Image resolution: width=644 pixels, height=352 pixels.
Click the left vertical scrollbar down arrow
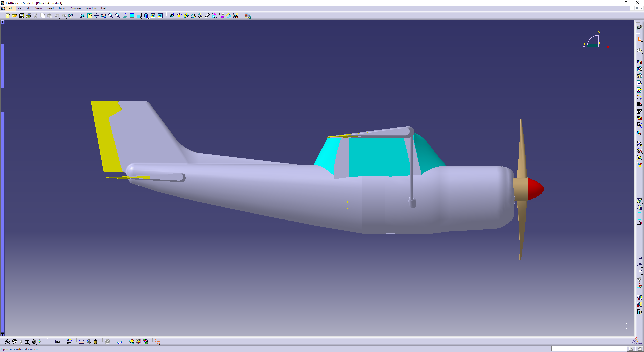point(2,334)
